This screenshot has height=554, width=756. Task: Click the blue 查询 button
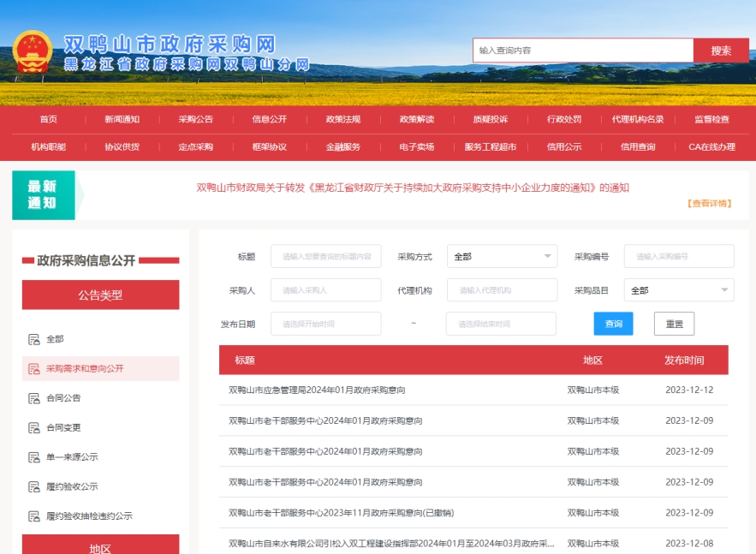(613, 324)
